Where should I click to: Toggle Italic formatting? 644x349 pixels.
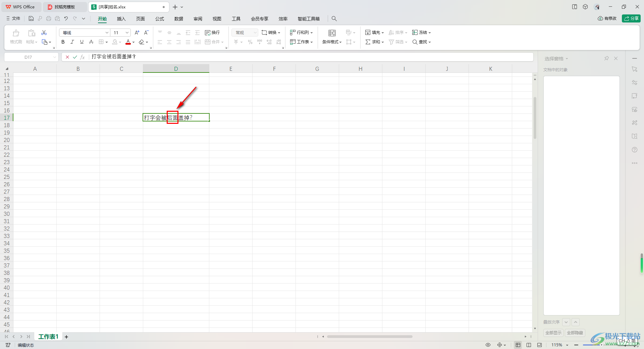click(72, 42)
